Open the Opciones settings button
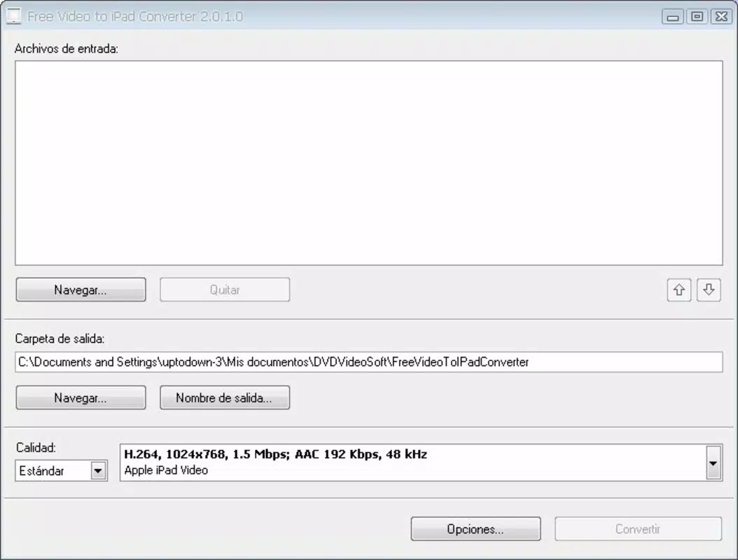The width and height of the screenshot is (738, 560). (475, 529)
